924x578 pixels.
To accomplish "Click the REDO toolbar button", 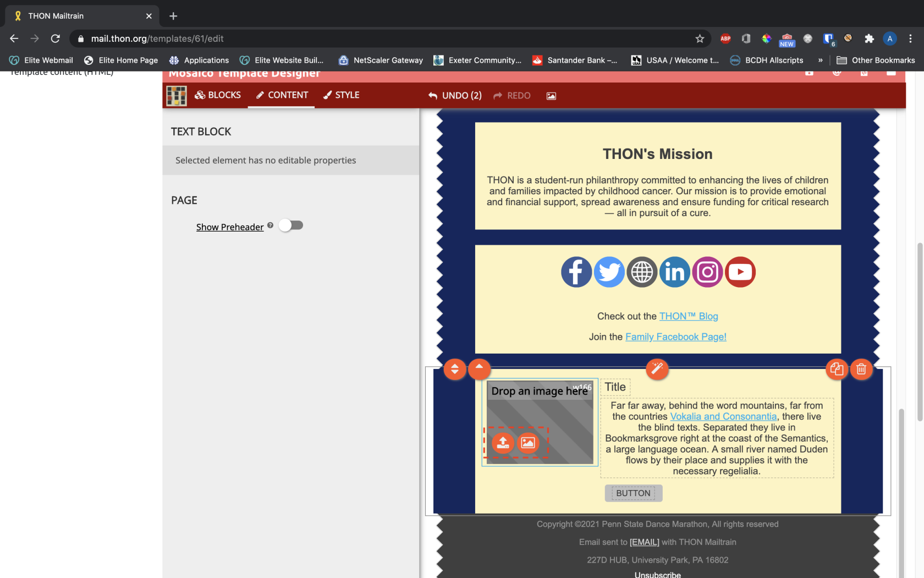I will point(512,96).
